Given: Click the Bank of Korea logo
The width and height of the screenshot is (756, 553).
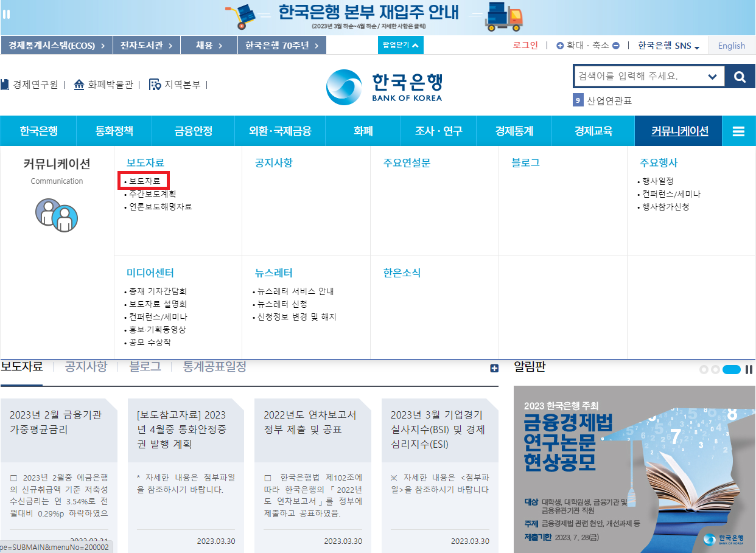Looking at the screenshot, I should tap(384, 88).
